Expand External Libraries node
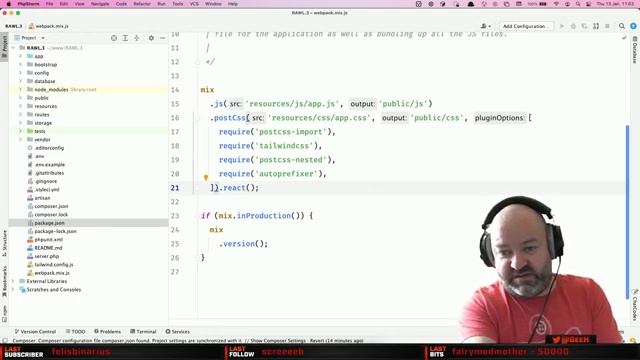 point(13,281)
